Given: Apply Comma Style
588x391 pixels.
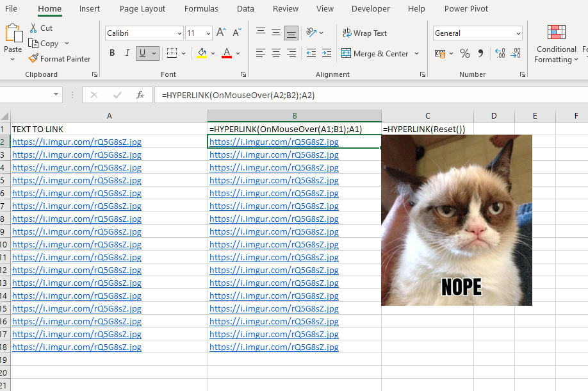Looking at the screenshot, I should (481, 53).
